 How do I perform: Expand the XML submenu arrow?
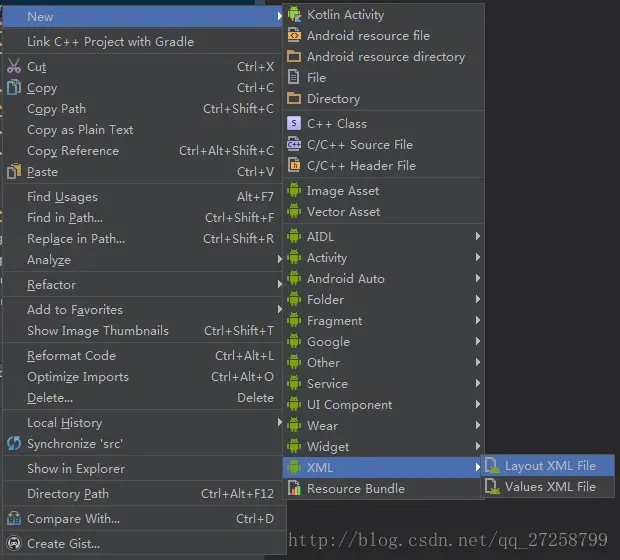pyautogui.click(x=478, y=467)
